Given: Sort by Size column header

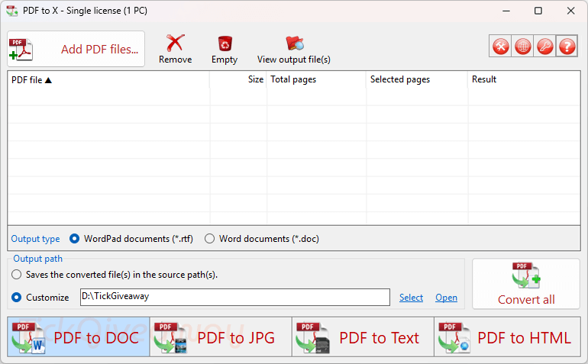Looking at the screenshot, I should pos(238,79).
